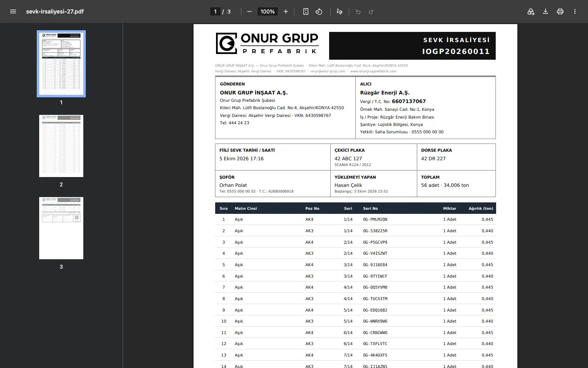Click the ONUR GRUP PREFABRİK logo

pyautogui.click(x=267, y=43)
